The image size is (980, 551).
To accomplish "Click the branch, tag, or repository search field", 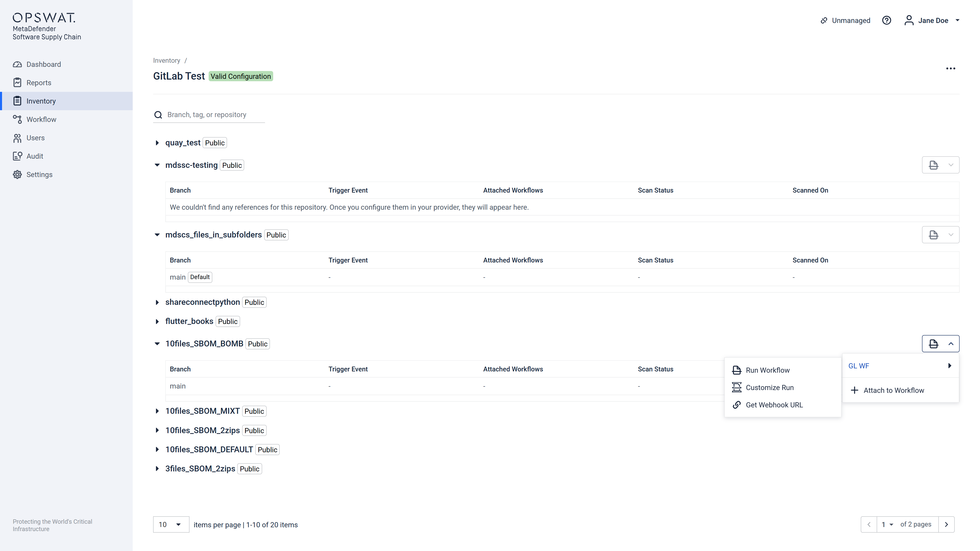I will (215, 115).
